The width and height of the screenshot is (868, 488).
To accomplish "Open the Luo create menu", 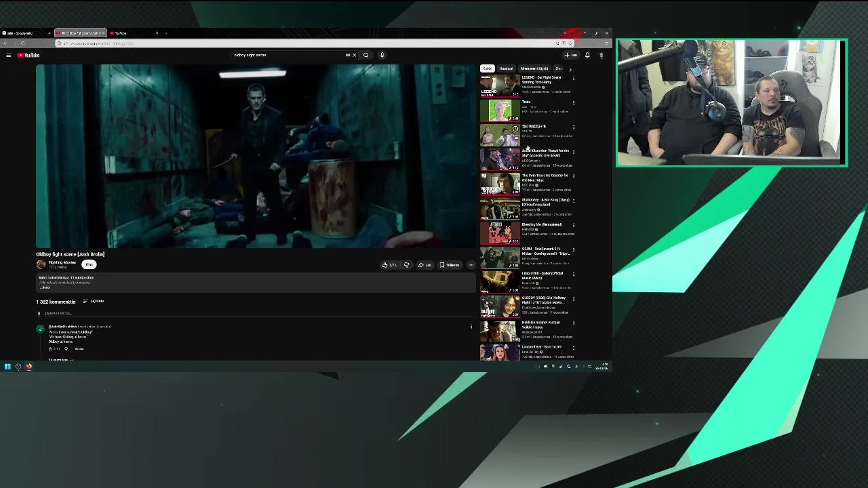I will pos(571,55).
